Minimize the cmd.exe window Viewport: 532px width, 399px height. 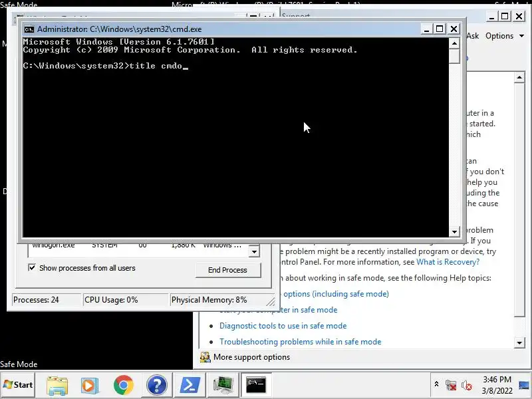[x=426, y=29]
